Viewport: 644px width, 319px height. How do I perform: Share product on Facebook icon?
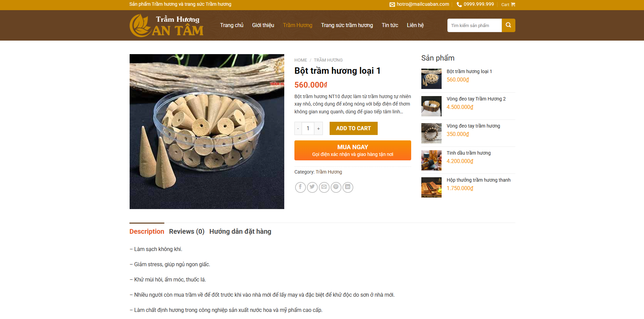click(x=300, y=187)
